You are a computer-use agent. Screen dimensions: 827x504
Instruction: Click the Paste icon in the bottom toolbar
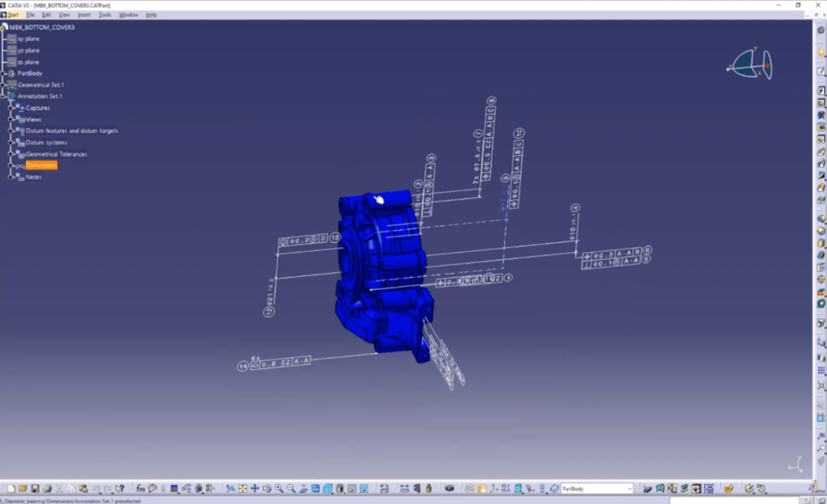[82, 488]
